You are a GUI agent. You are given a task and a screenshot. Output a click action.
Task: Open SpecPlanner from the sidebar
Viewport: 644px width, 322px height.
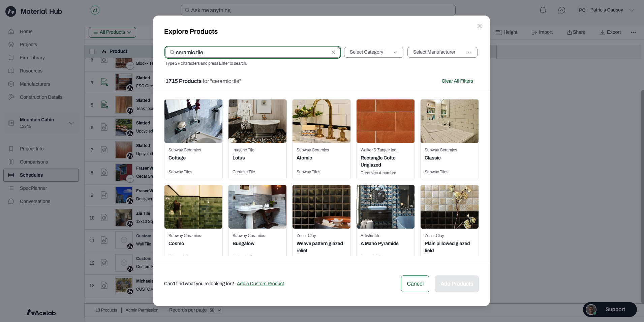coord(33,188)
